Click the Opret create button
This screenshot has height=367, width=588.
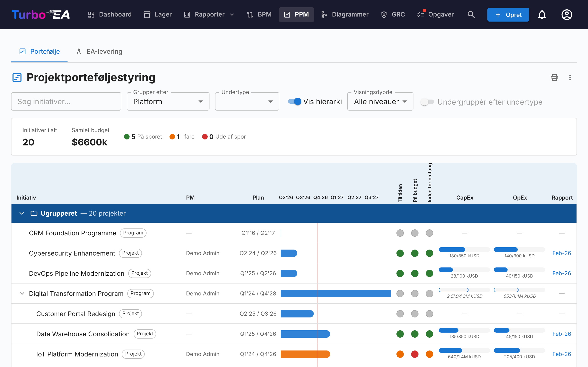pyautogui.click(x=508, y=14)
